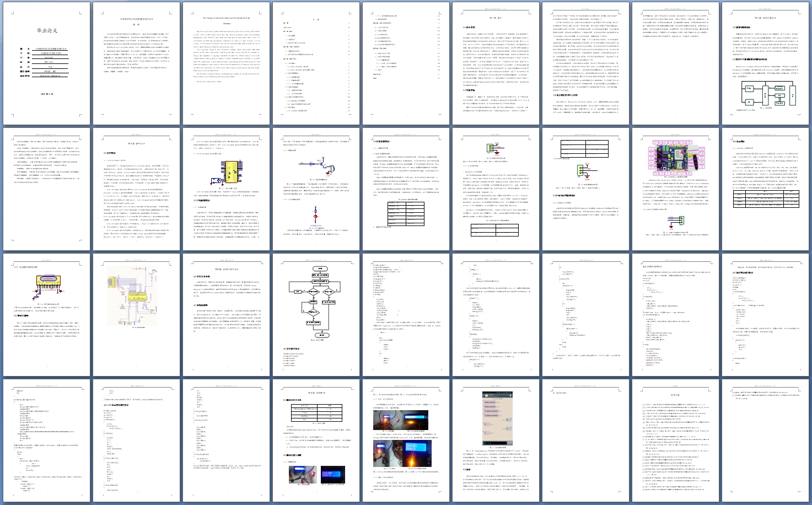The image size is (812, 505).
Task: Select the English Abstract page thumbnail
Action: pyautogui.click(x=226, y=63)
